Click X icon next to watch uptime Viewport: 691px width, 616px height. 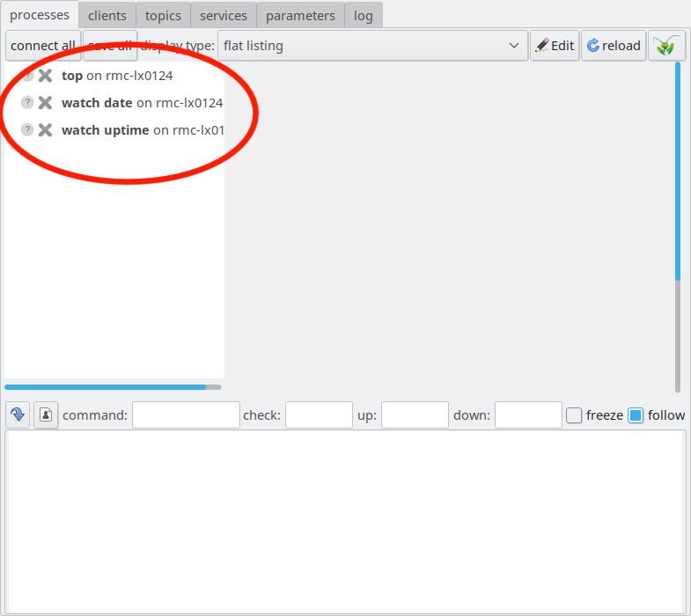[x=45, y=130]
